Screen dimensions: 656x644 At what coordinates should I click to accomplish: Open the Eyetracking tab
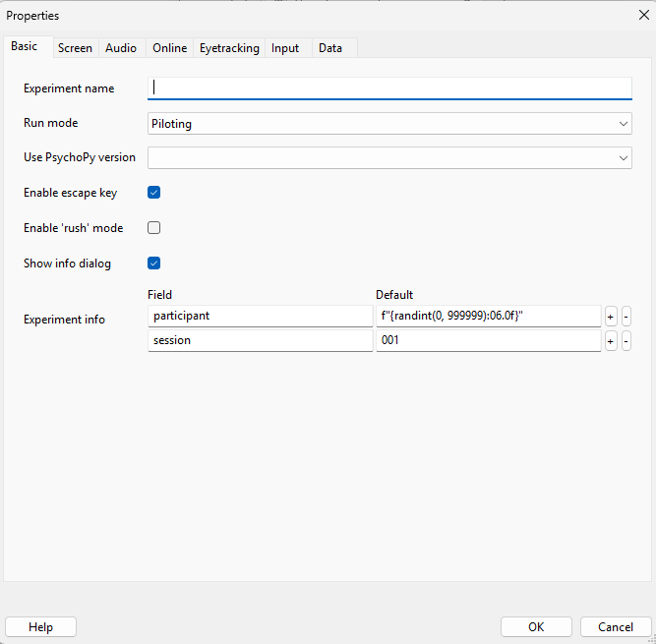[229, 48]
